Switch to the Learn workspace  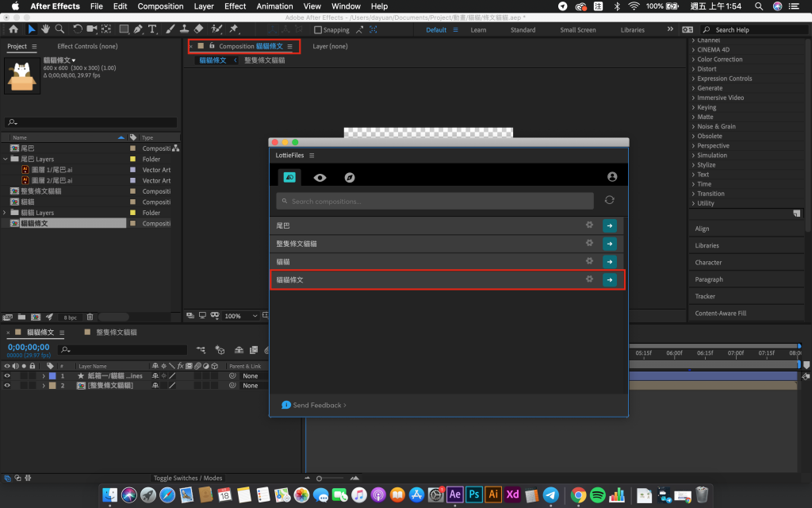pos(478,30)
